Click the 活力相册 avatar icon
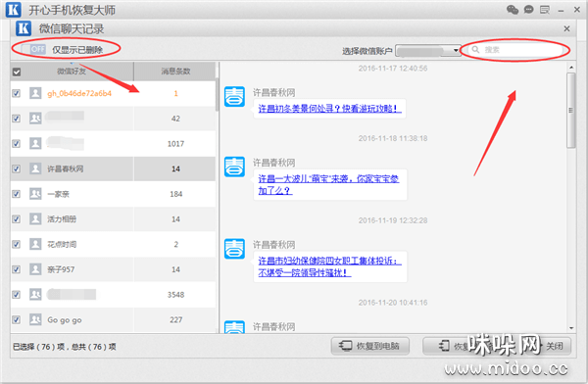The image size is (588, 384). (35, 218)
